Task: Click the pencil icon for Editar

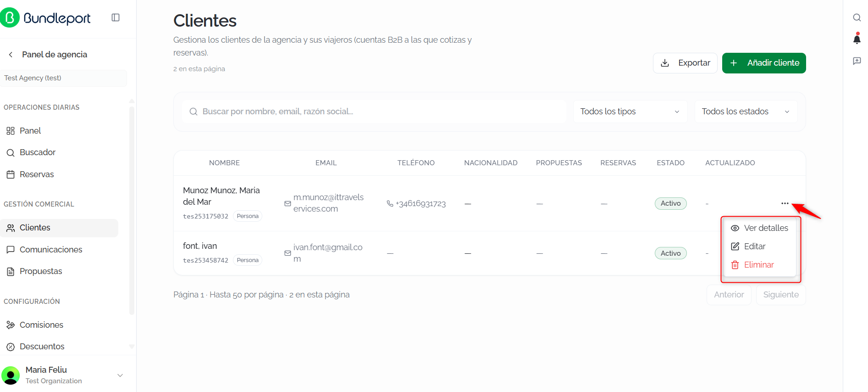Action: pos(735,246)
